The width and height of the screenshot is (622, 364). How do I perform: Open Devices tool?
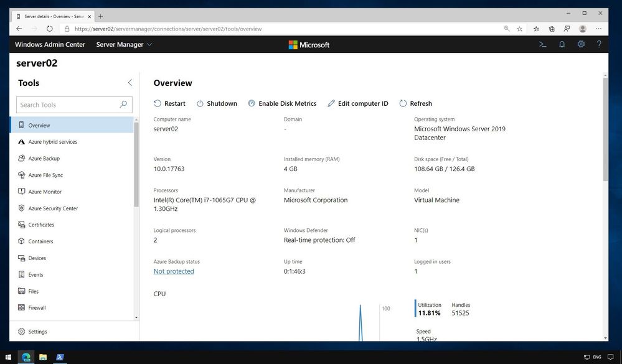[72, 258]
